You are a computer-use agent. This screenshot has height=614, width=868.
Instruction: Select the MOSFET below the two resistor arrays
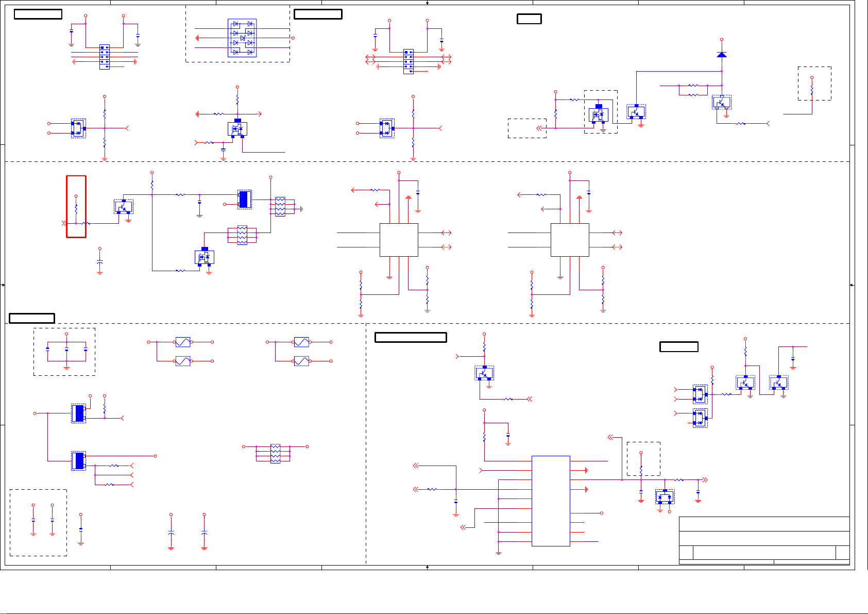pyautogui.click(x=205, y=257)
